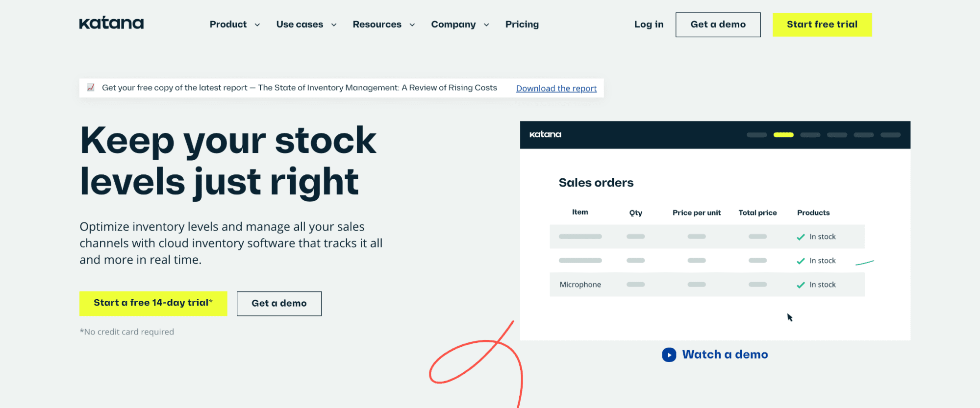Click the Qty column header

(x=636, y=213)
